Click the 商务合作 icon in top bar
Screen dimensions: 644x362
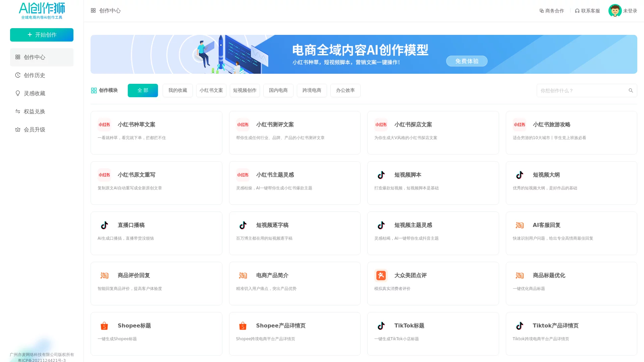(x=541, y=10)
